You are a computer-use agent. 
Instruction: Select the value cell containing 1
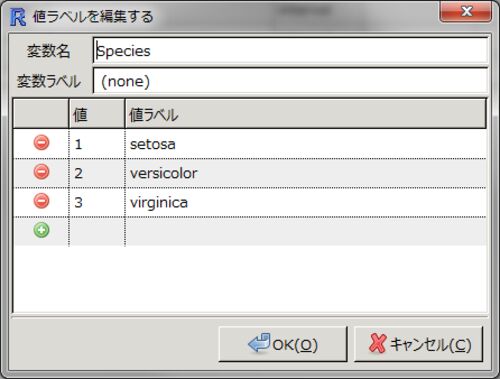(x=97, y=144)
